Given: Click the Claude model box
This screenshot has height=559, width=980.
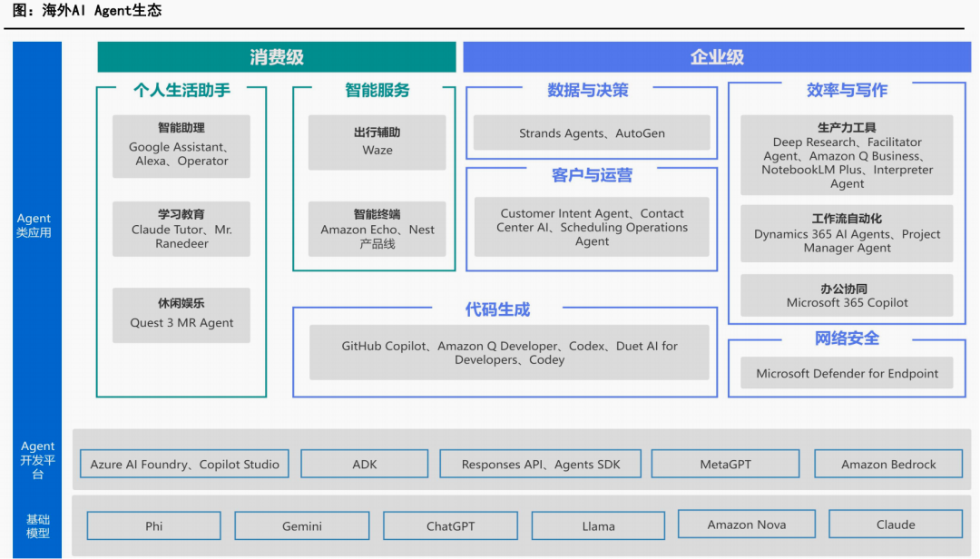Looking at the screenshot, I should [x=896, y=524].
